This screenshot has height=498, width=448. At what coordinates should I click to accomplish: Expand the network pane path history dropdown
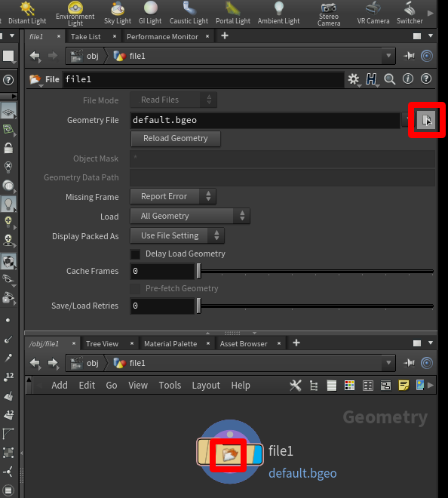tap(388, 362)
